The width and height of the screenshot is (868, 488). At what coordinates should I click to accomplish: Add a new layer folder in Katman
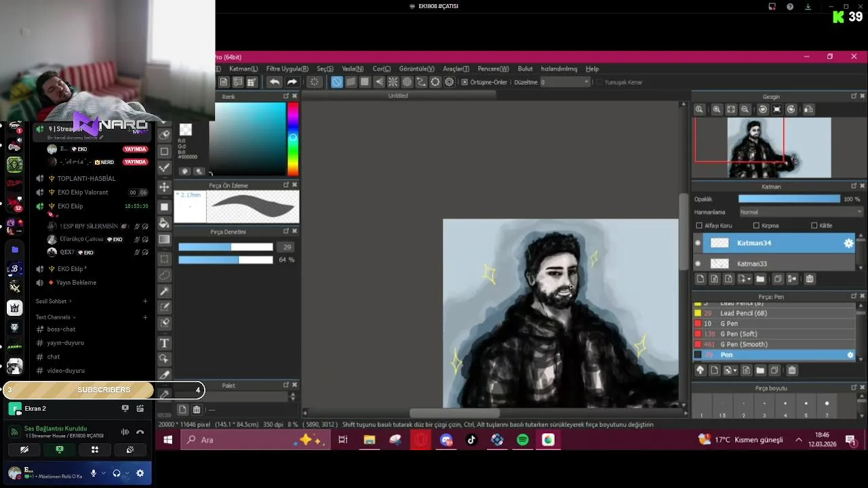[x=760, y=279]
